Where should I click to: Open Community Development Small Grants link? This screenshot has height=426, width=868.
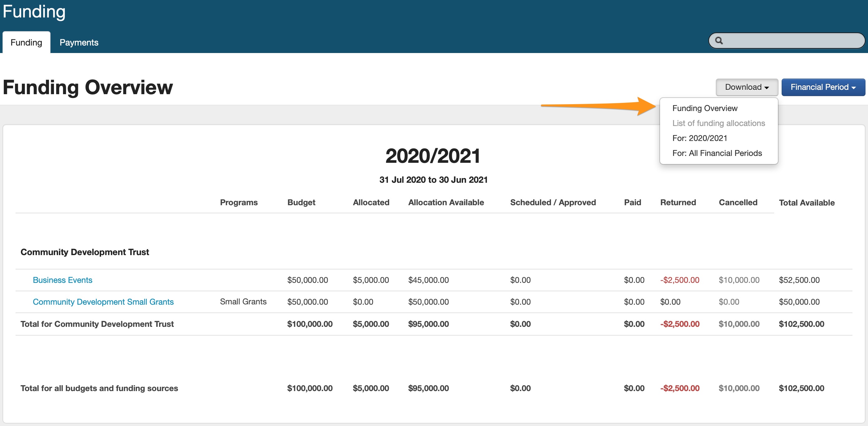103,302
